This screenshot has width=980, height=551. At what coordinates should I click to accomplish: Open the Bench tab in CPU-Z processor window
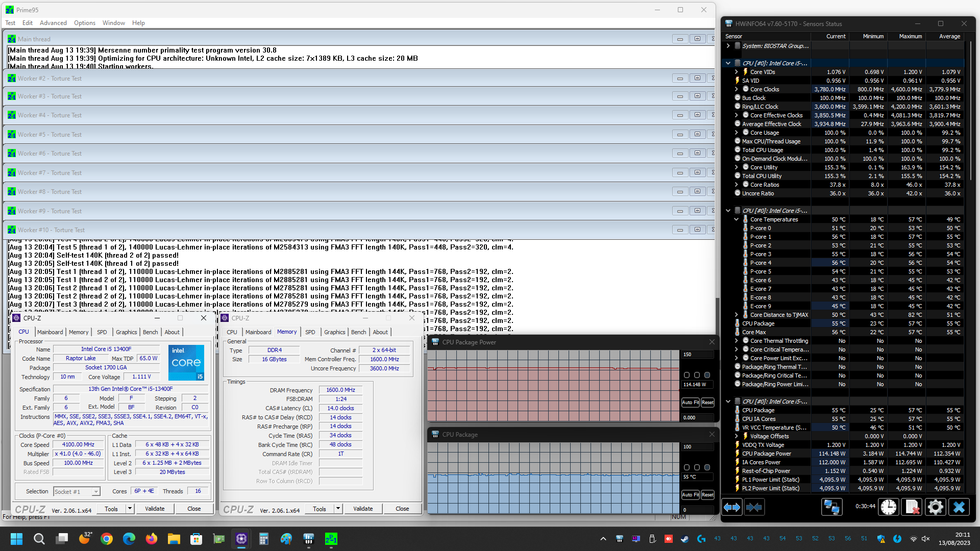150,332
